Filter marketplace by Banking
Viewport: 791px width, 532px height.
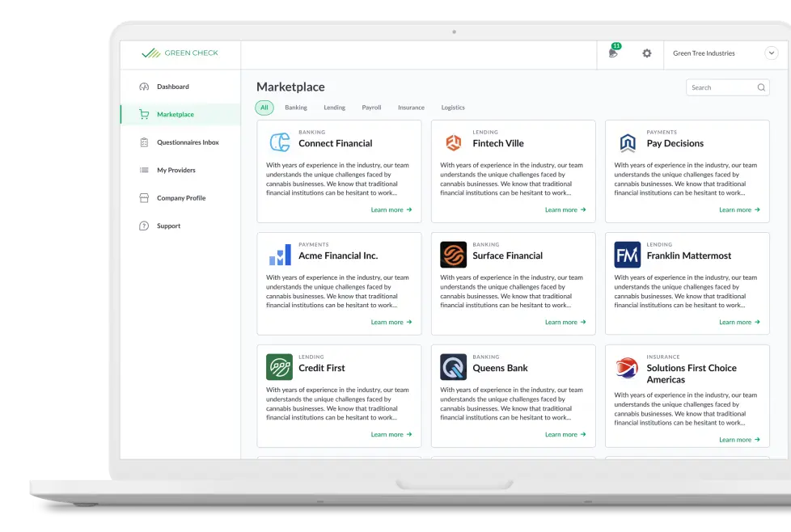point(296,108)
